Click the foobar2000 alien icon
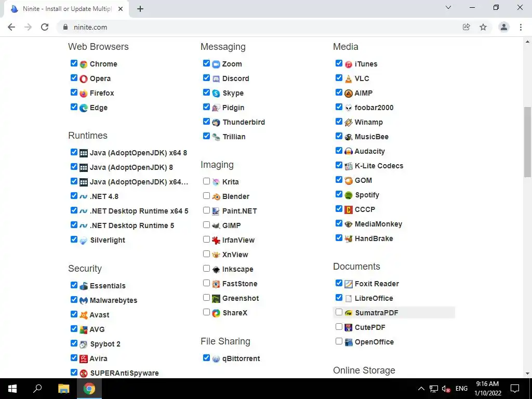Image resolution: width=532 pixels, height=399 pixels. [x=349, y=108]
